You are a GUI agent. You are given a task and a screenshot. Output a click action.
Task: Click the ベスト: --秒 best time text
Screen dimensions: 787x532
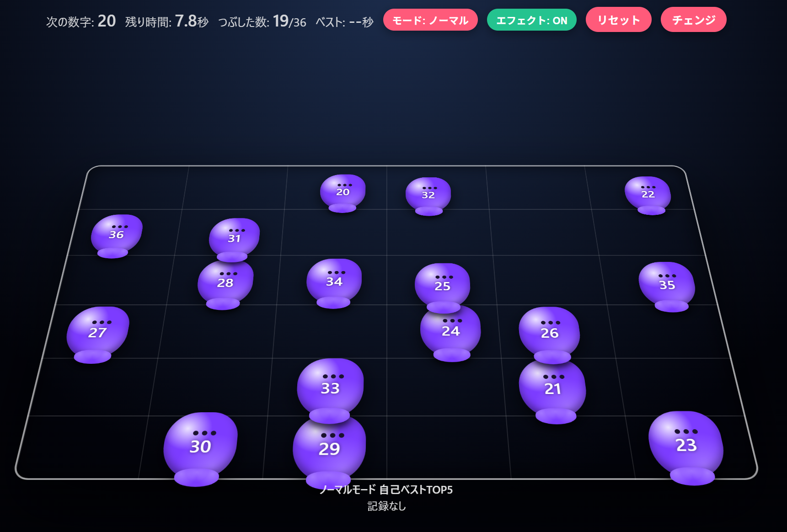pos(344,21)
